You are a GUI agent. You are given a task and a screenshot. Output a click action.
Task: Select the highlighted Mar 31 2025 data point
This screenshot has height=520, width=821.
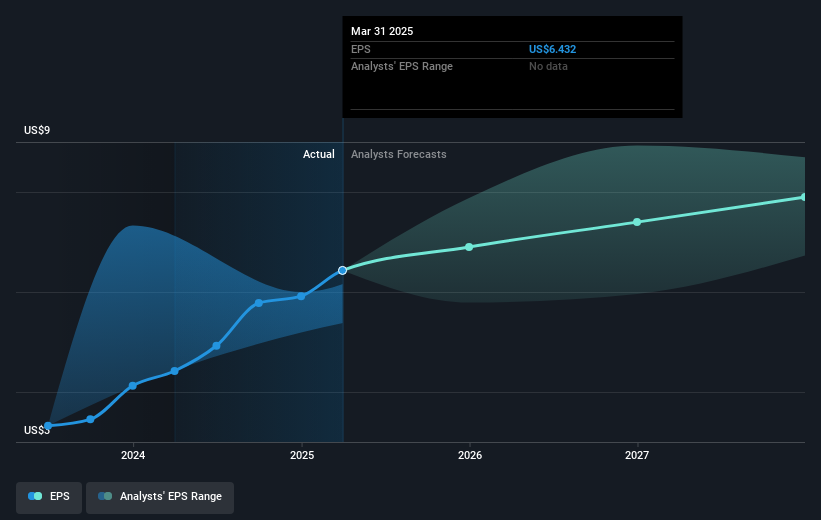pyautogui.click(x=342, y=271)
